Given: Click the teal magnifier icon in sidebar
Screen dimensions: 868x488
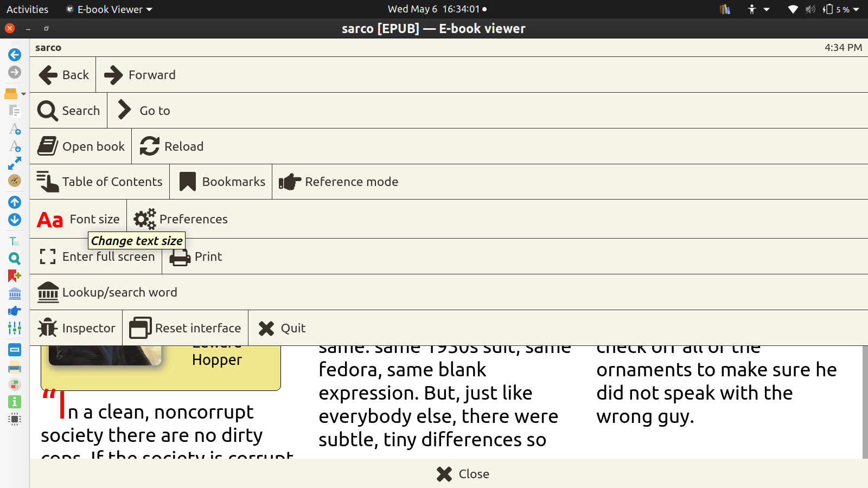Looking at the screenshot, I should coord(15,259).
